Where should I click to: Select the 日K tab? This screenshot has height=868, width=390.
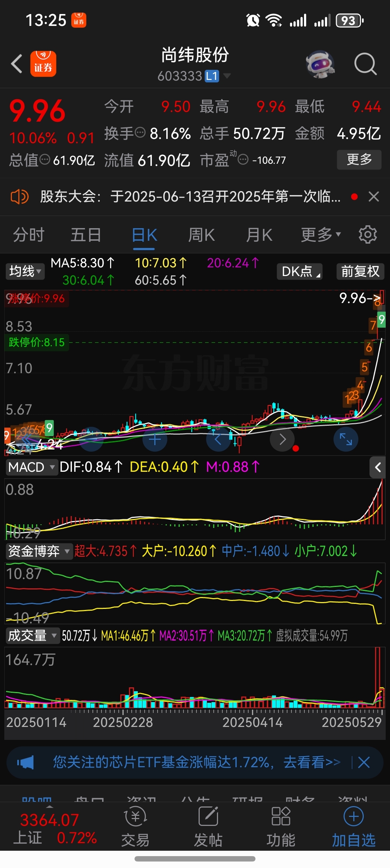[x=144, y=235]
